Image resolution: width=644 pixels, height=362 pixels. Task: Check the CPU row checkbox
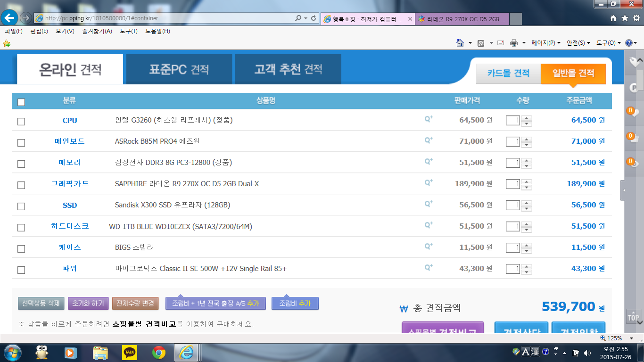[x=21, y=121]
